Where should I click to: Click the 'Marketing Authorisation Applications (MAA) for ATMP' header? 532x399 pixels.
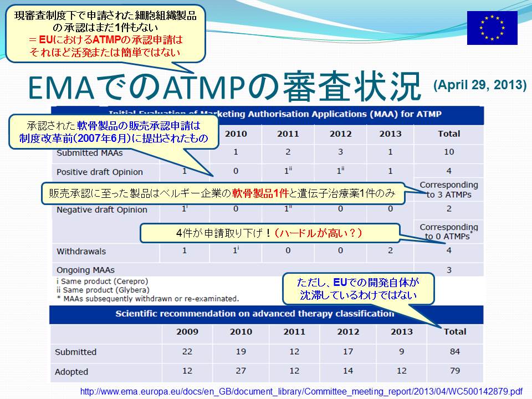pyautogui.click(x=321, y=114)
